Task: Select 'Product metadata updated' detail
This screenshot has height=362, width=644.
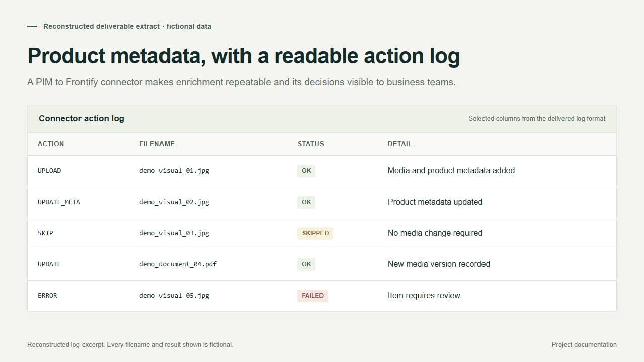Action: pos(435,202)
